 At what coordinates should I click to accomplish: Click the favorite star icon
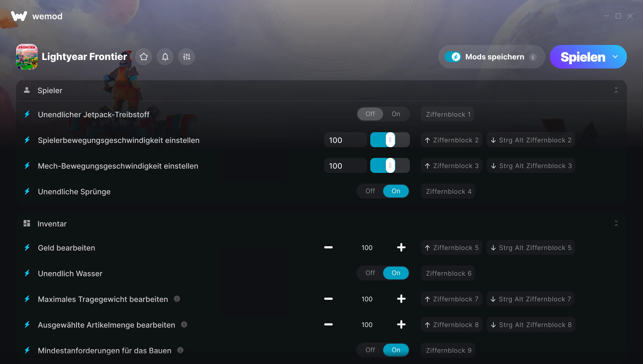[144, 57]
